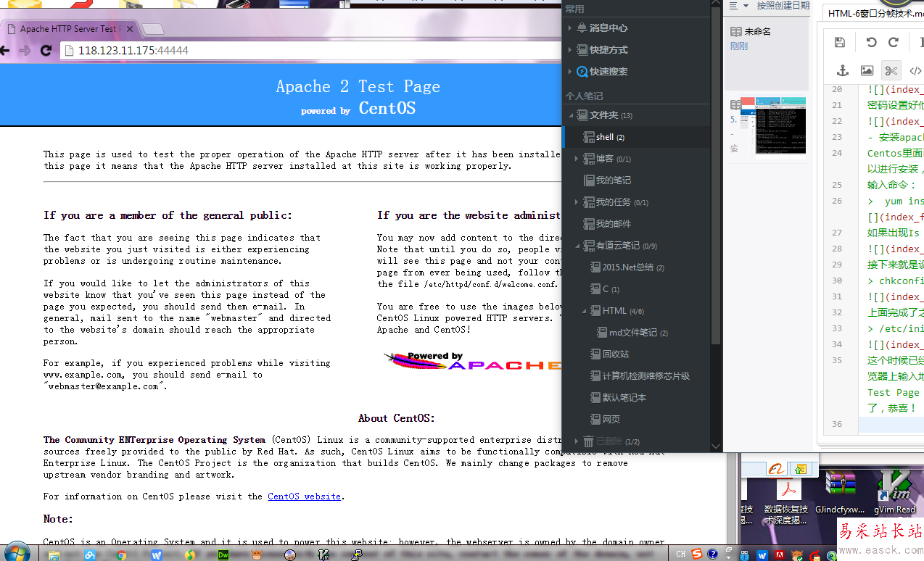Click the browser back arrow

[4, 51]
